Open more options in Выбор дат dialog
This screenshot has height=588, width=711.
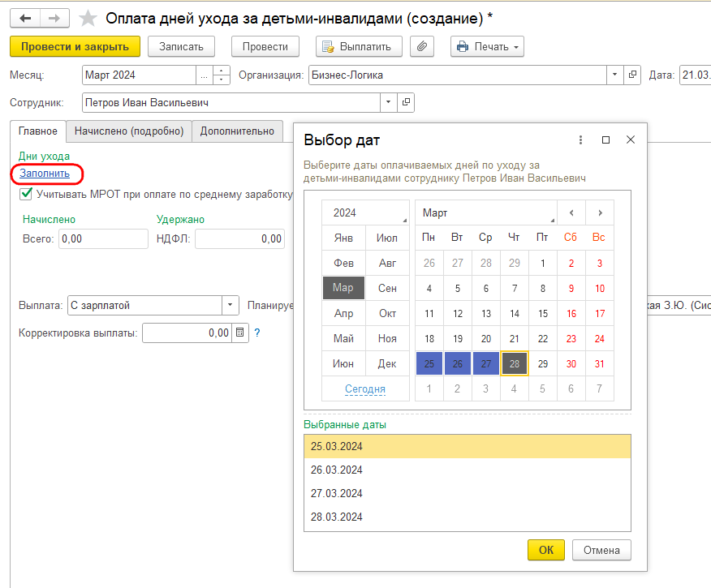click(x=580, y=140)
